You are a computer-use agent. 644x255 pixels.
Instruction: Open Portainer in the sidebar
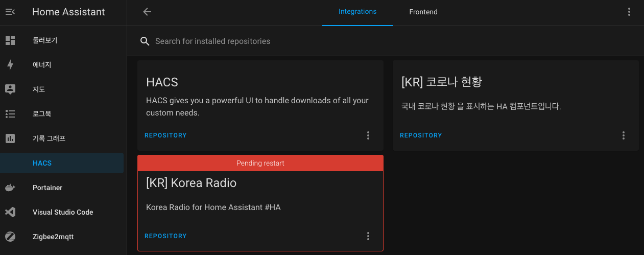click(62, 188)
